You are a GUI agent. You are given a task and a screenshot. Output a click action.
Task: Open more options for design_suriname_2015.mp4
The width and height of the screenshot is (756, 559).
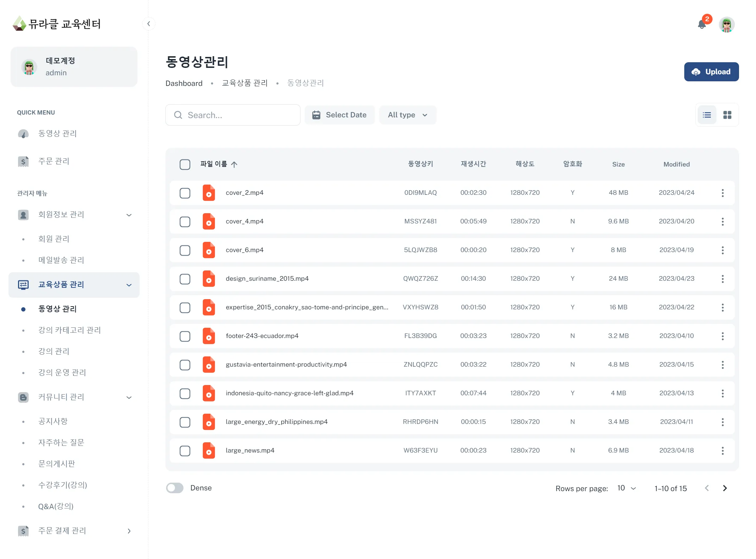coord(723,279)
